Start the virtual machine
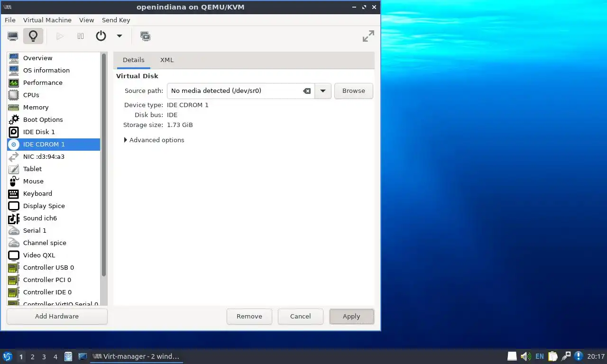 [x=60, y=36]
